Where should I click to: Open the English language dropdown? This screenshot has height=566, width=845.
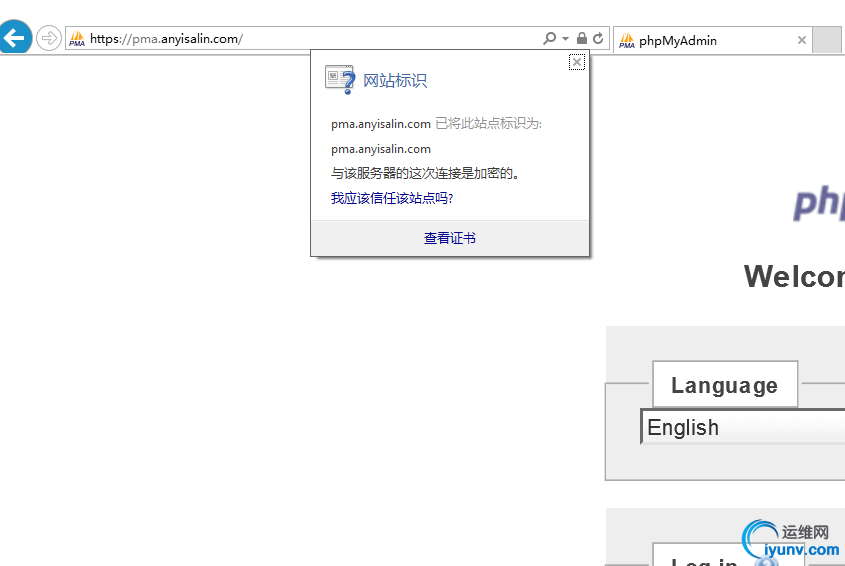(x=743, y=427)
